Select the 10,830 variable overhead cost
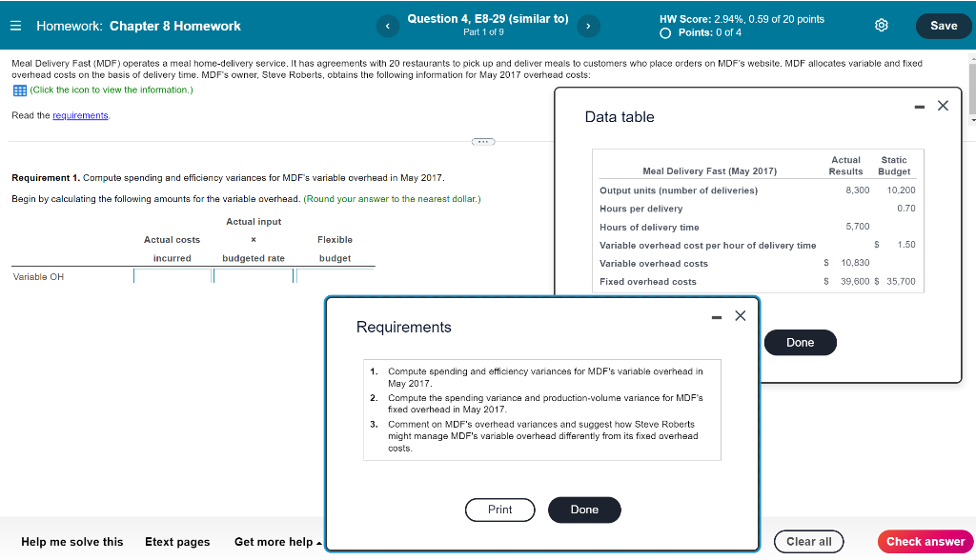The height and width of the screenshot is (560, 976). (x=855, y=263)
